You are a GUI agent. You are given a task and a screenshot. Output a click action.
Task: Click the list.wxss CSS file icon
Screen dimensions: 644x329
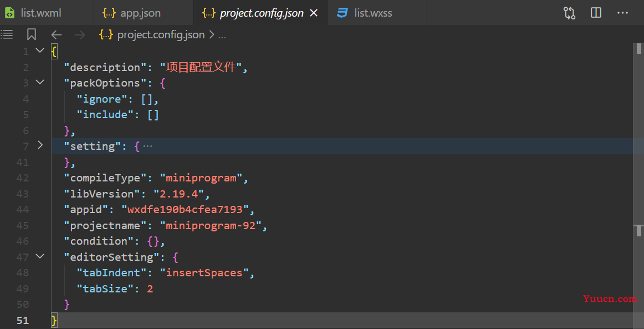pos(342,13)
